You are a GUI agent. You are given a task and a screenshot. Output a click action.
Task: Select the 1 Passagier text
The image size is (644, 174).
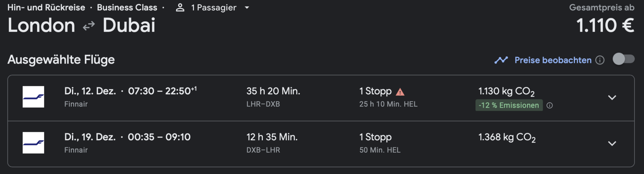click(x=214, y=8)
